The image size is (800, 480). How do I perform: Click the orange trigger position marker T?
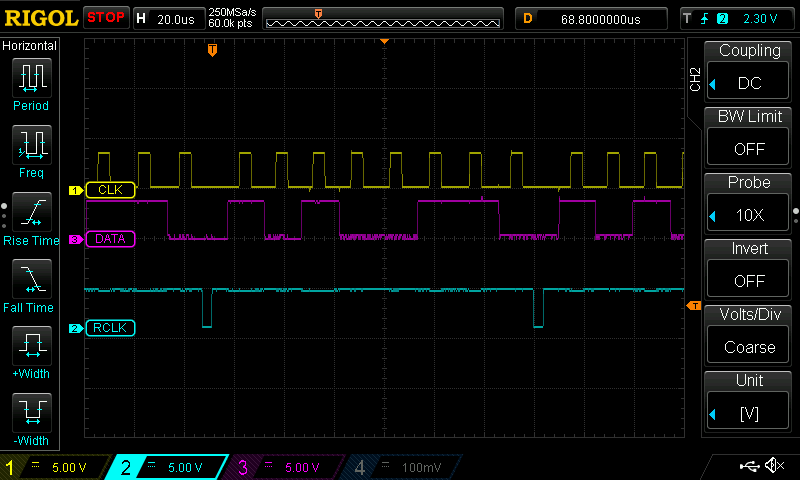coord(213,50)
